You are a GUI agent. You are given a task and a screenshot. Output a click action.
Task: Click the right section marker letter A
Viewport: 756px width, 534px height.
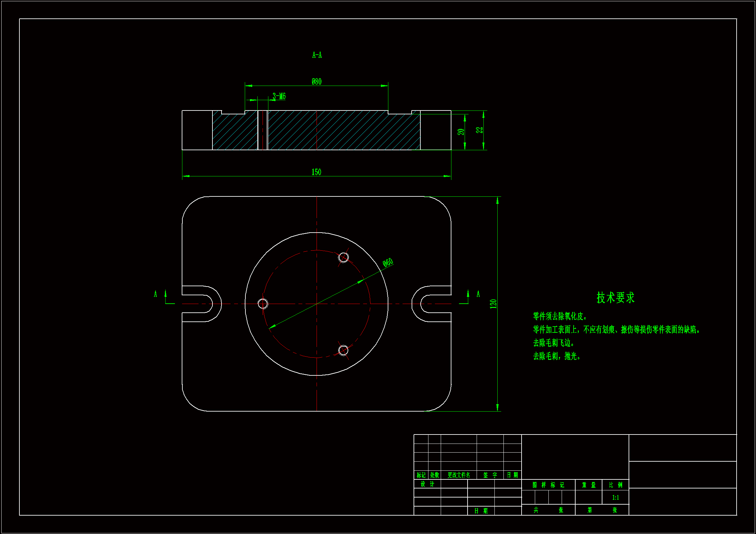point(478,294)
